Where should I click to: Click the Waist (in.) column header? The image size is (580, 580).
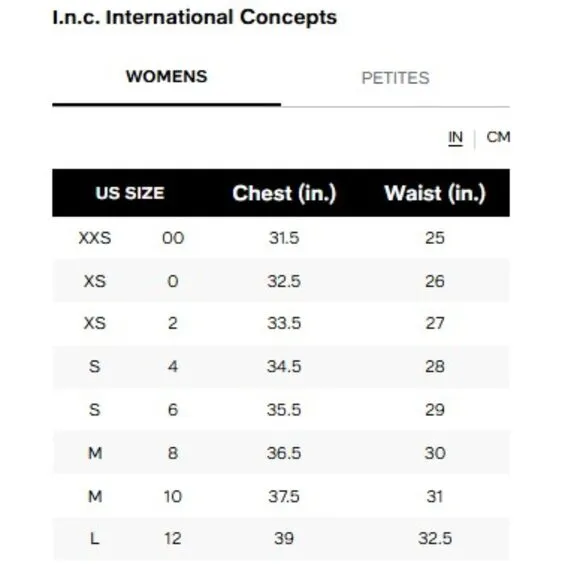pyautogui.click(x=435, y=193)
